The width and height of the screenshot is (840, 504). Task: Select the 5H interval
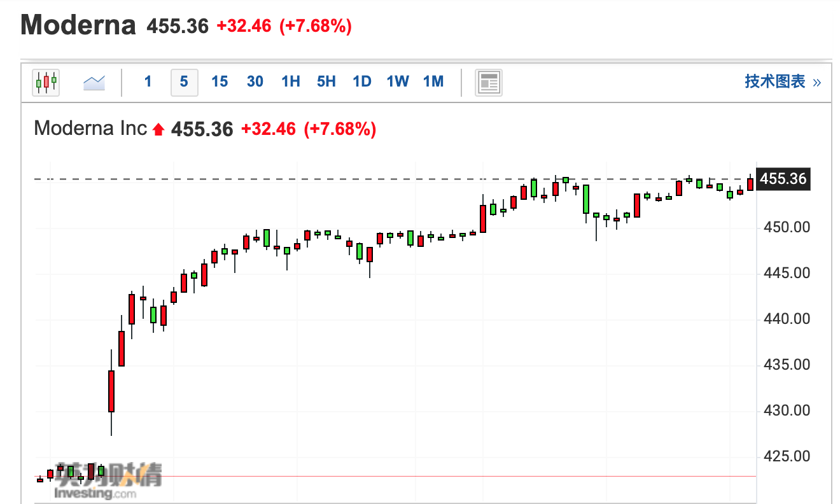coord(326,81)
